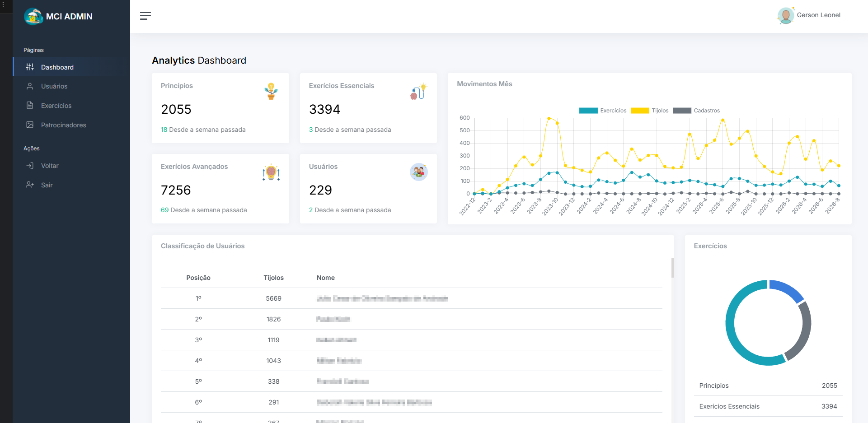Click the Nome column header
Screen dimensions: 868x423
point(326,278)
